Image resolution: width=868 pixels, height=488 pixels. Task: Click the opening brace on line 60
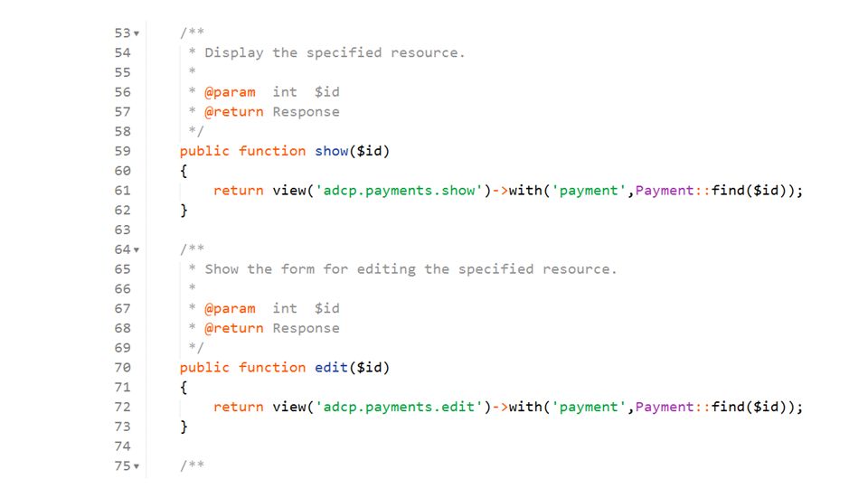pos(184,171)
